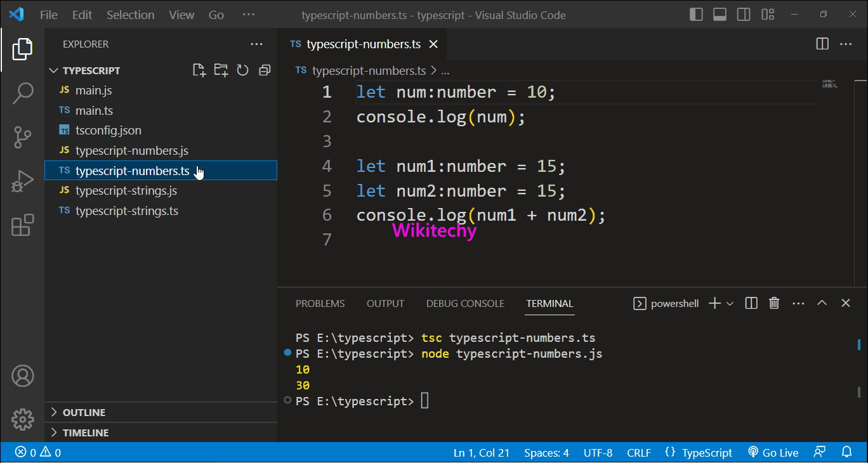Open the notifications bell

[847, 452]
